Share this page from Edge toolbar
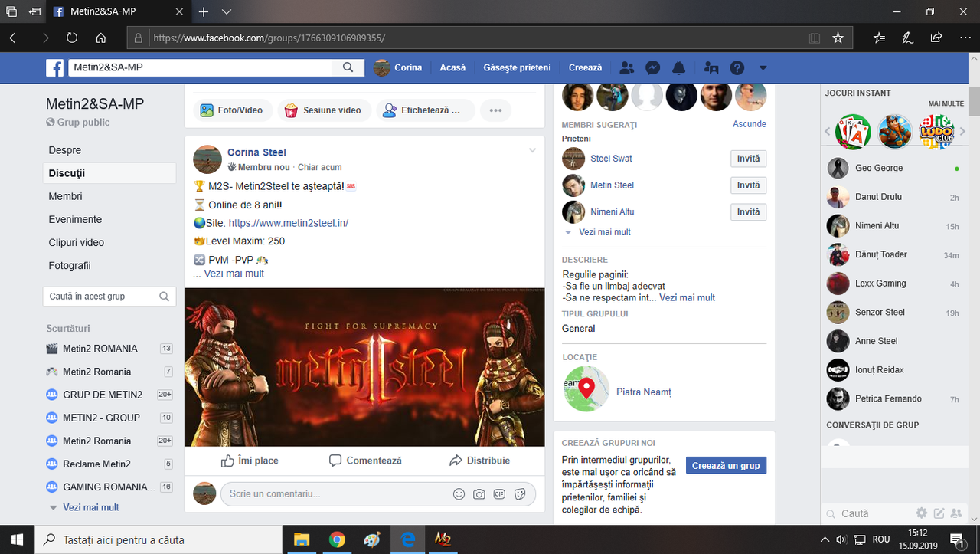980x554 pixels. click(x=936, y=38)
